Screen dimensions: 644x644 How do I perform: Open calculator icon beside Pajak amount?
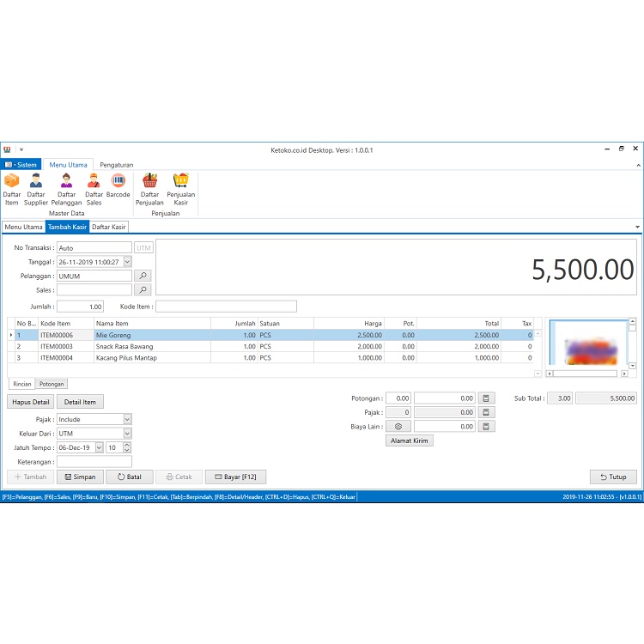point(486,412)
